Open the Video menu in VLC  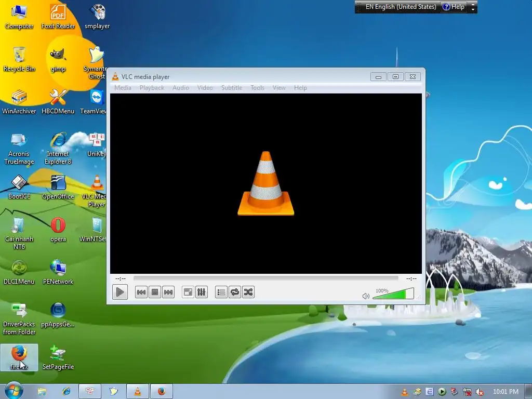click(x=205, y=88)
